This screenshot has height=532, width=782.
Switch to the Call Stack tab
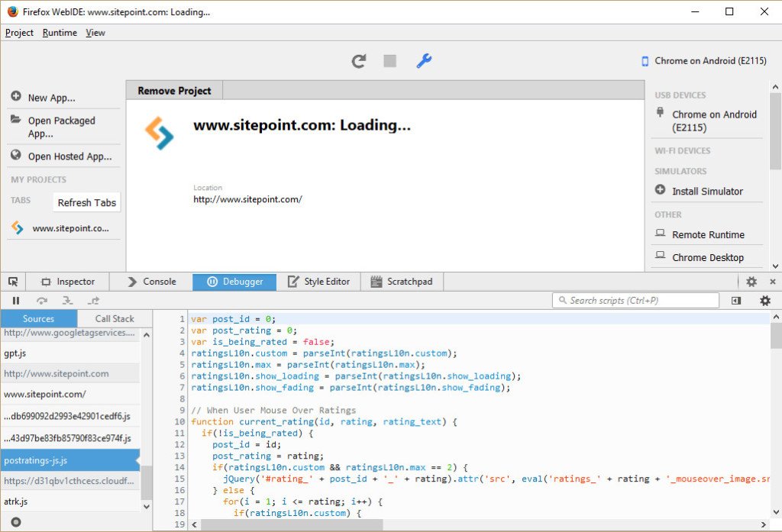(x=115, y=319)
